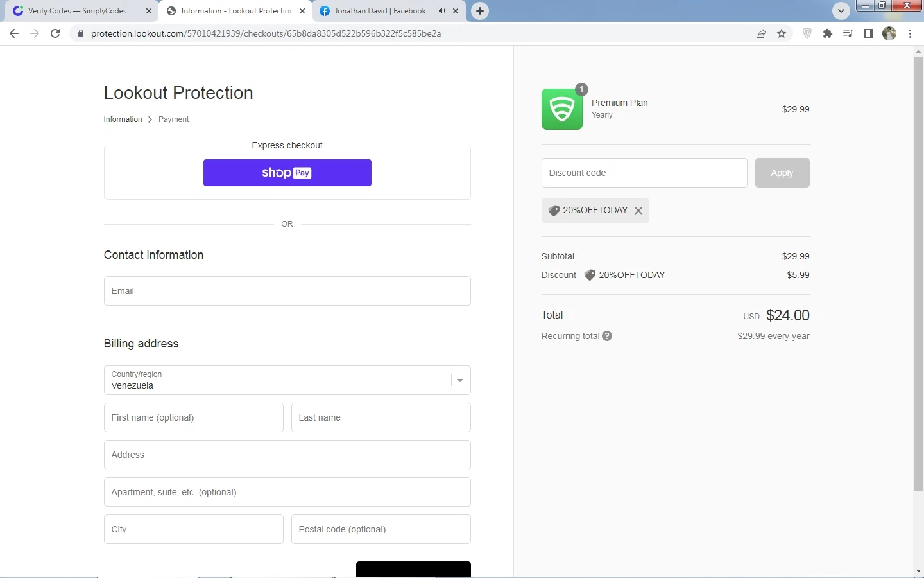Open the Chrome three-dot menu
This screenshot has height=578, width=924.
tap(911, 33)
